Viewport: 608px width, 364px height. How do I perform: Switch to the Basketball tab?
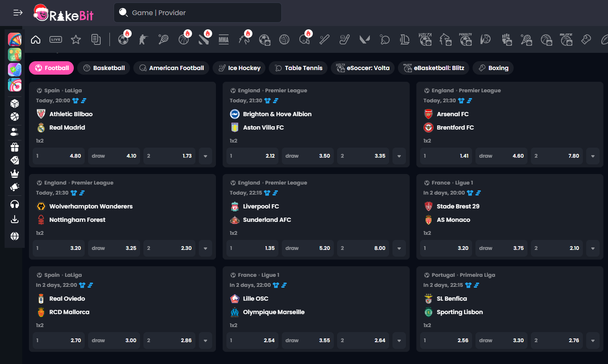[x=104, y=68]
